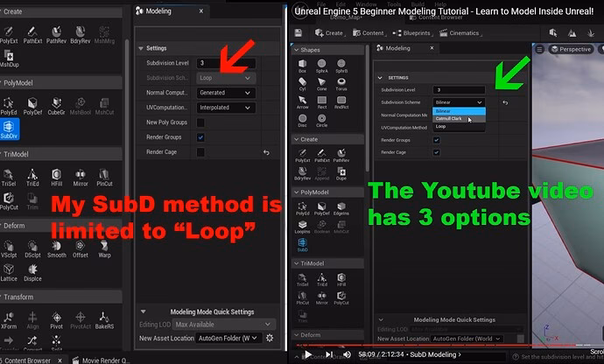The image size is (604, 364).
Task: Open the Bilinear Subdivision Scheme dropdown in video
Action: coord(459,102)
